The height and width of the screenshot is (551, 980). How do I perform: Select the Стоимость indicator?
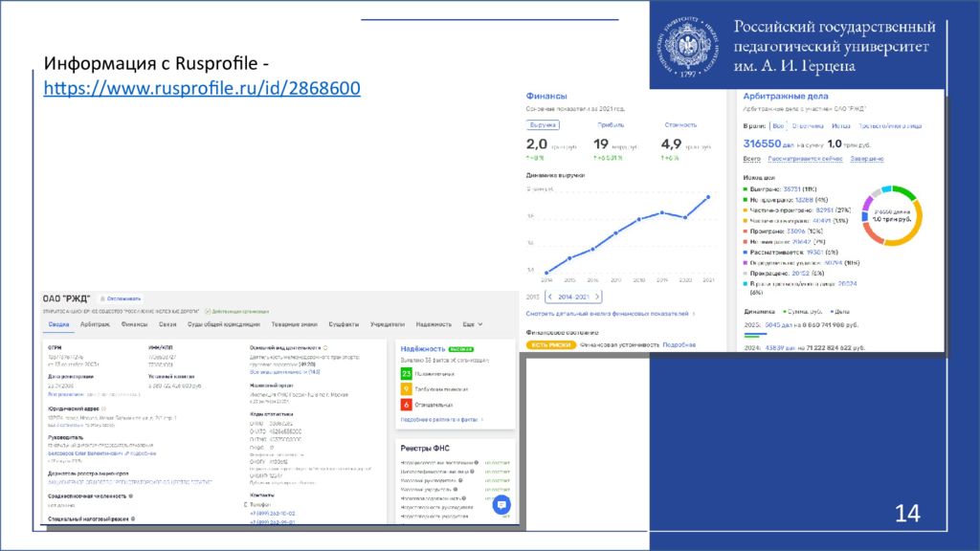[680, 125]
